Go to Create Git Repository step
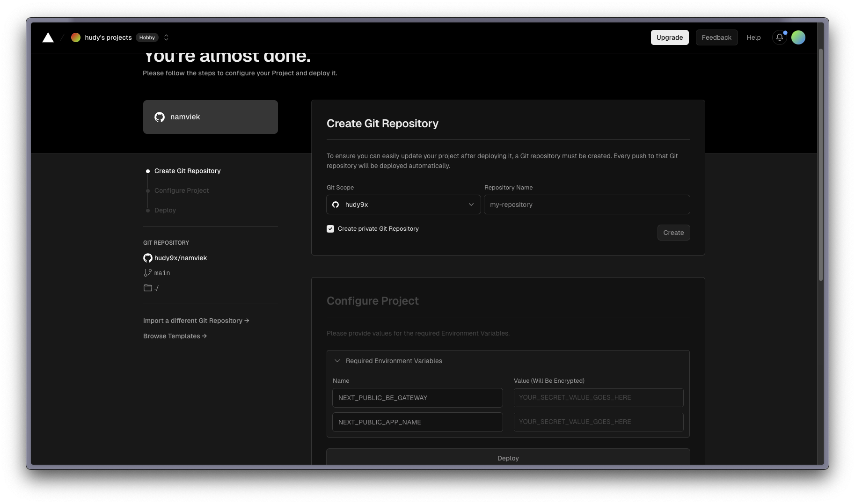 coord(187,171)
